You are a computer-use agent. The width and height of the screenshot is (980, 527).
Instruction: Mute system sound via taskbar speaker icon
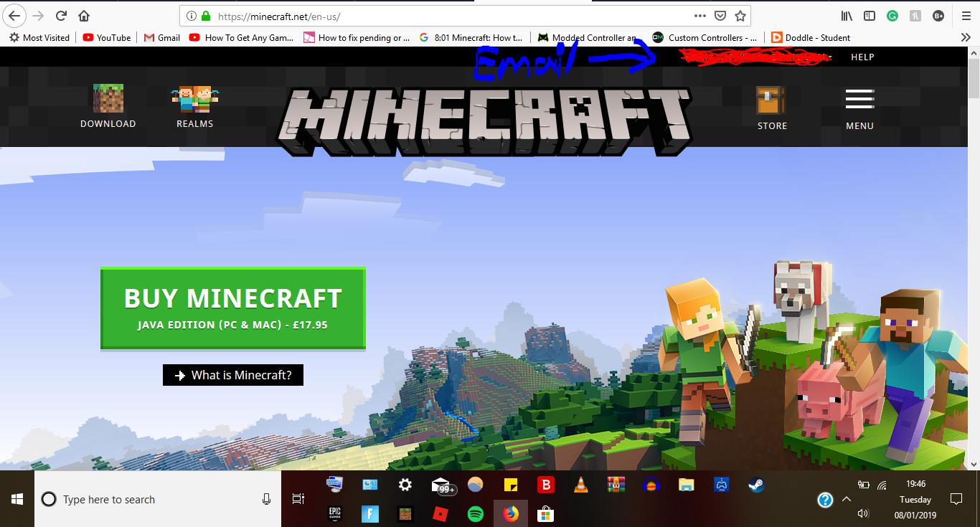click(x=863, y=512)
